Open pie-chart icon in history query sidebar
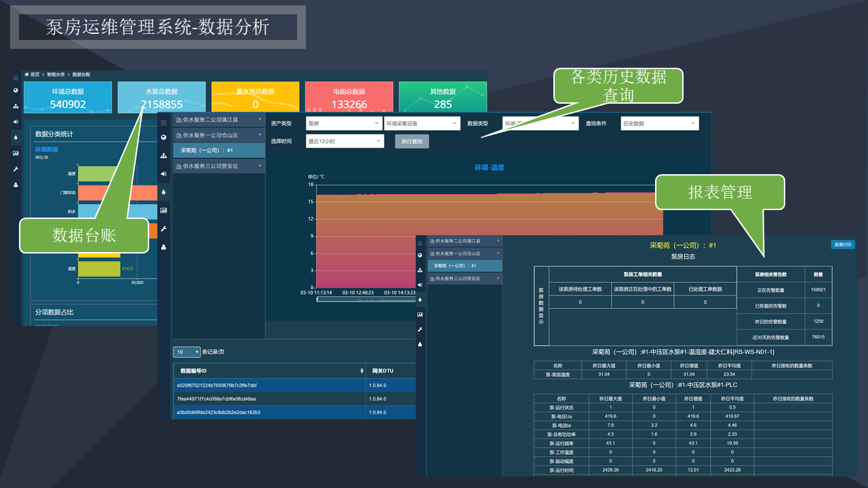Screen dimensions: 868x488 point(163,138)
